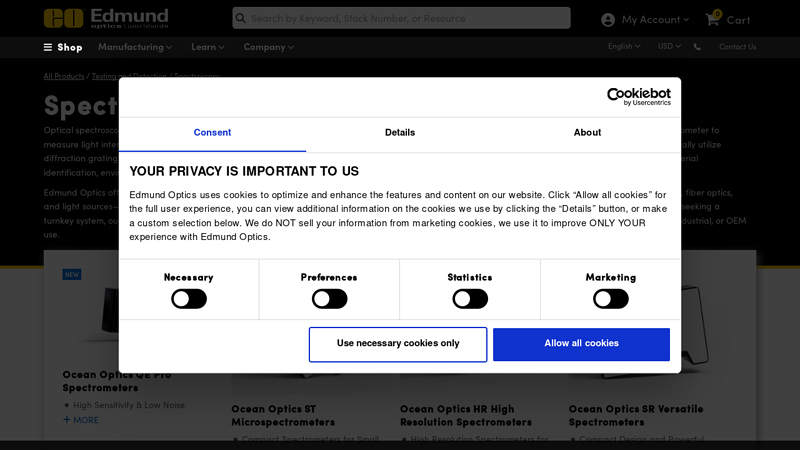
Task: Switch to the About tab
Action: point(587,133)
